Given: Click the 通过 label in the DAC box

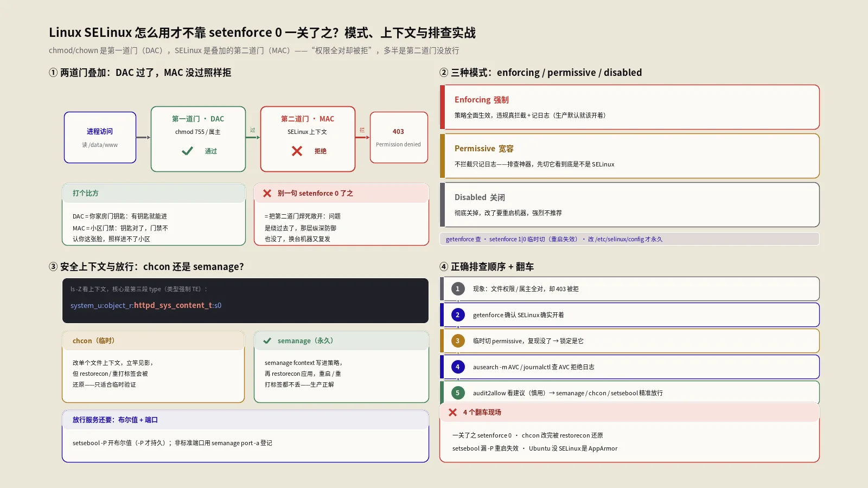Looking at the screenshot, I should 211,151.
